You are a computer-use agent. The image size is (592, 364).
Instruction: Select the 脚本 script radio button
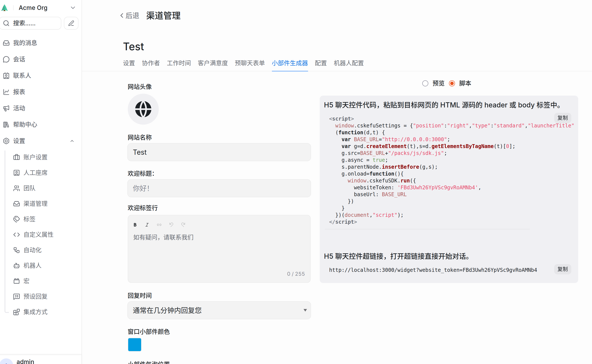point(452,83)
